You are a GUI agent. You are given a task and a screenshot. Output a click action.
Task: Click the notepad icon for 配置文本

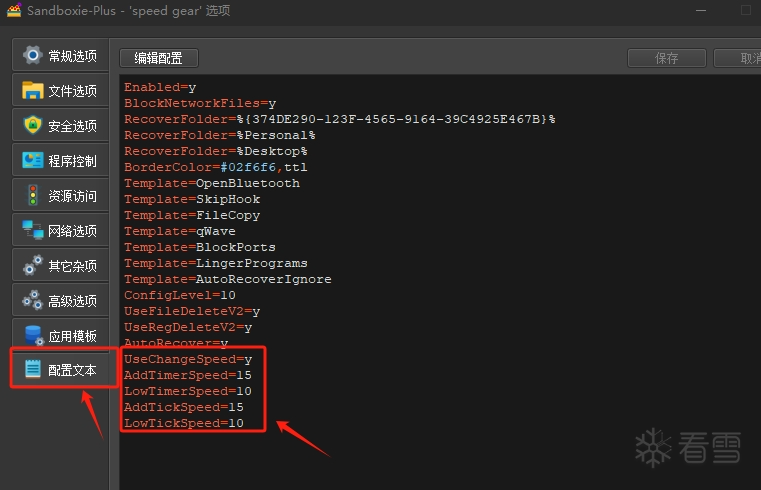click(33, 369)
